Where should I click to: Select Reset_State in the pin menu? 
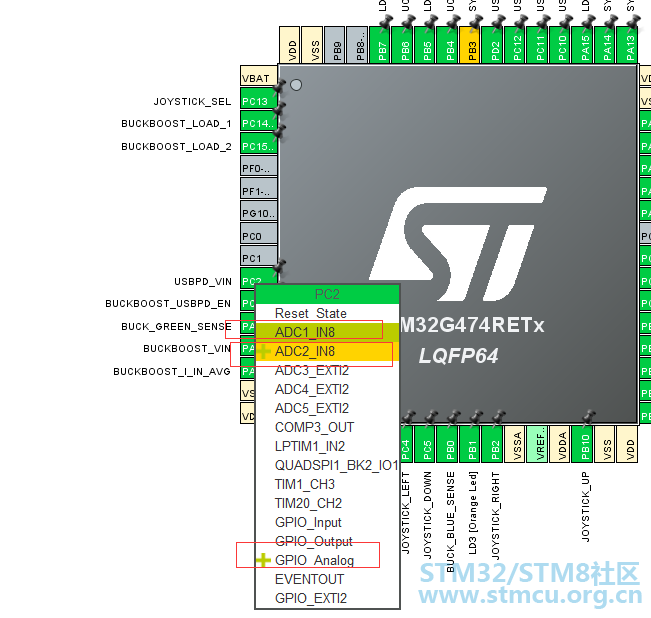[x=327, y=313]
